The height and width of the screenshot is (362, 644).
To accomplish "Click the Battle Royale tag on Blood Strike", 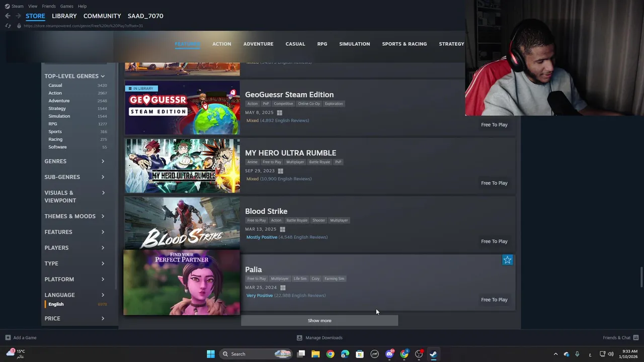I will point(297,220).
